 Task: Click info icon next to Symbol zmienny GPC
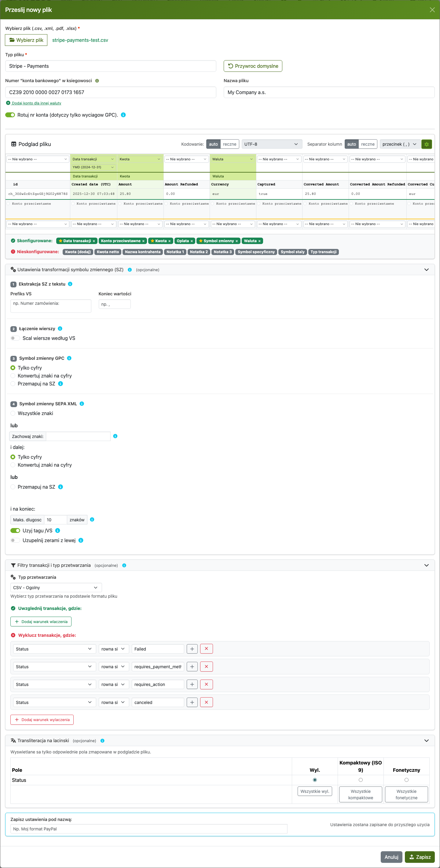click(69, 358)
